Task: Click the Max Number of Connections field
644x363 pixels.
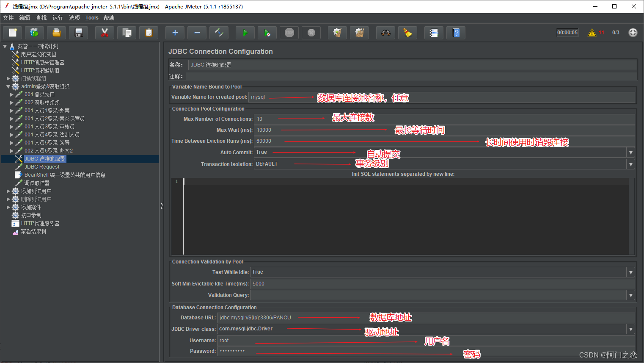Action: 444,119
